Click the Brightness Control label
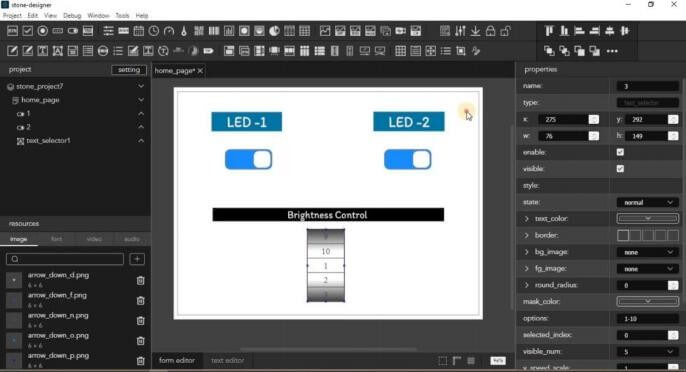The image size is (686, 372). point(328,215)
